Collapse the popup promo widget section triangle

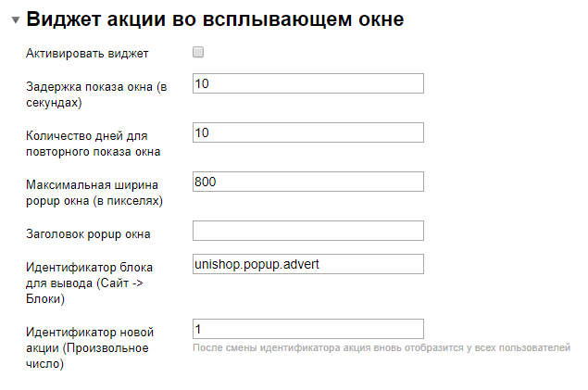point(15,20)
